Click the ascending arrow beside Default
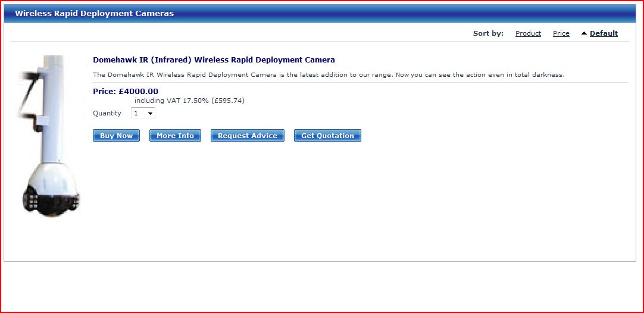644x313 pixels. [x=584, y=33]
